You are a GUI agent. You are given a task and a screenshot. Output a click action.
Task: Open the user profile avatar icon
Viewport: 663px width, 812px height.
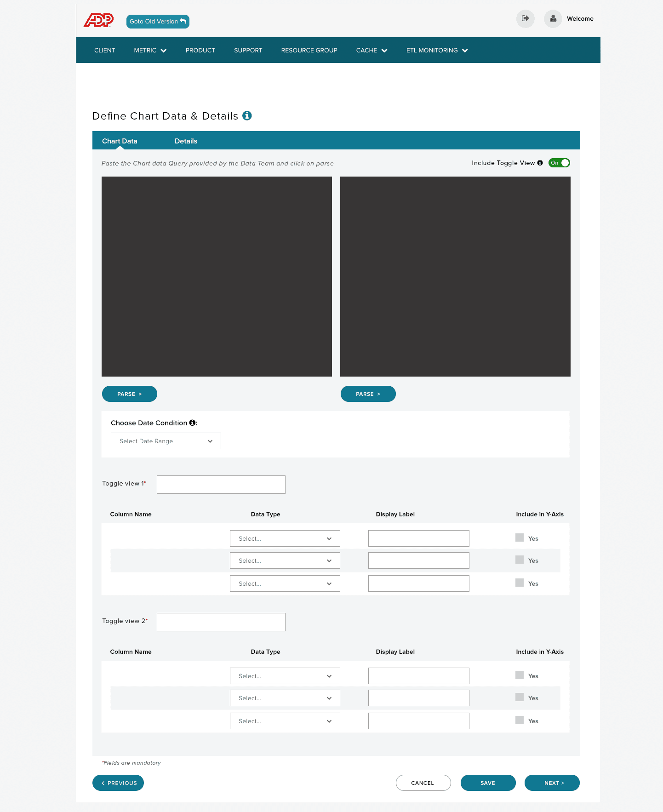point(553,19)
